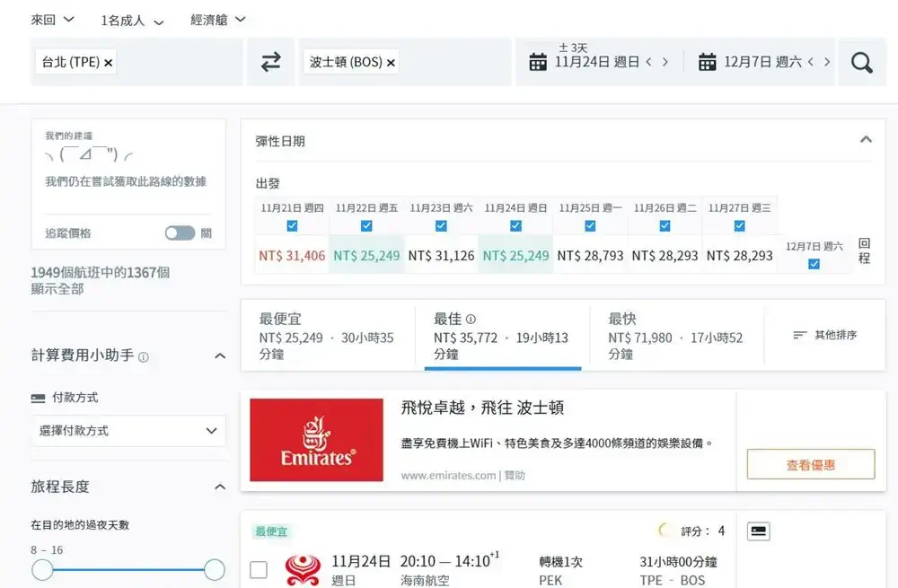
Task: Select NT$ 28,293 price for 11月26日
Action: (x=665, y=255)
